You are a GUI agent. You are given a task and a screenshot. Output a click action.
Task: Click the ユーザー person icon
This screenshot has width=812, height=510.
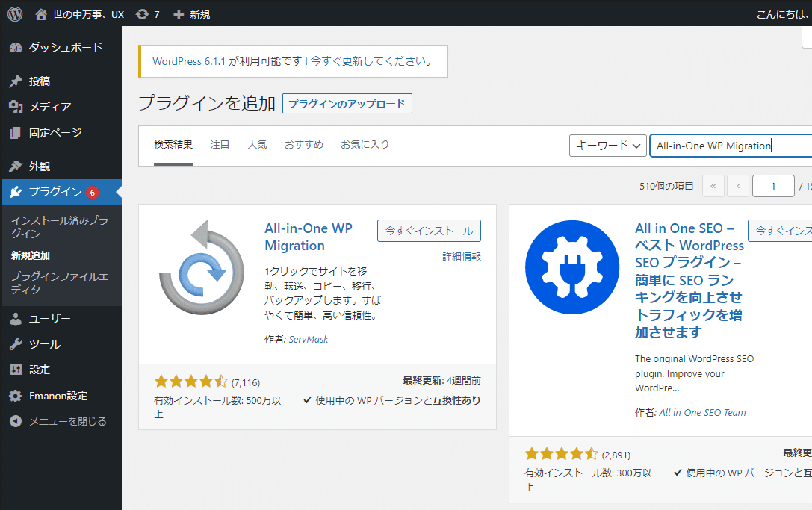click(x=16, y=319)
